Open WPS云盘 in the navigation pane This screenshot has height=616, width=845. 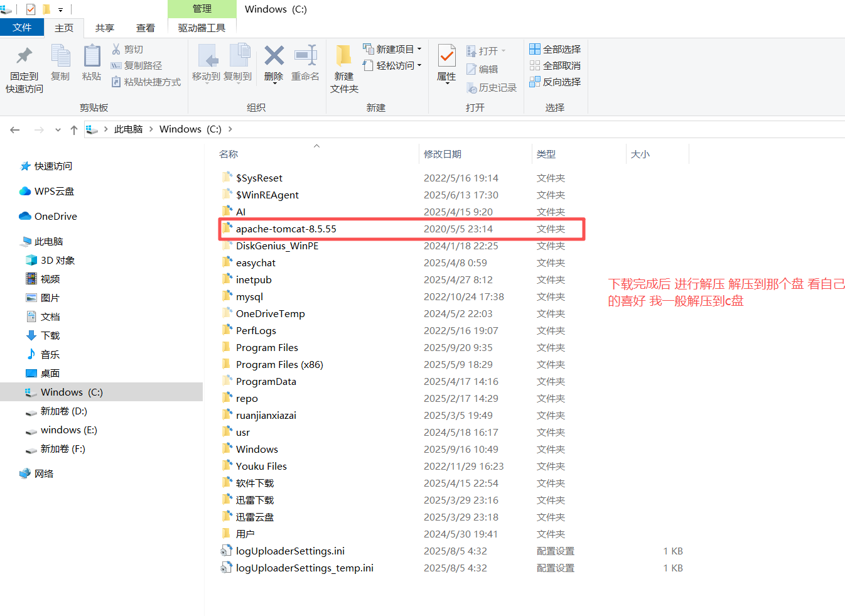tap(47, 191)
